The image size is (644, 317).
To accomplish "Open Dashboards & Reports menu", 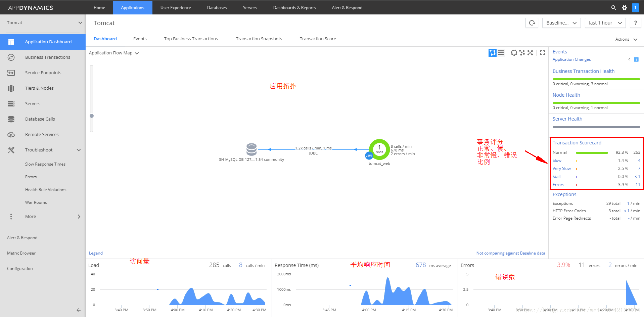I will pos(294,8).
